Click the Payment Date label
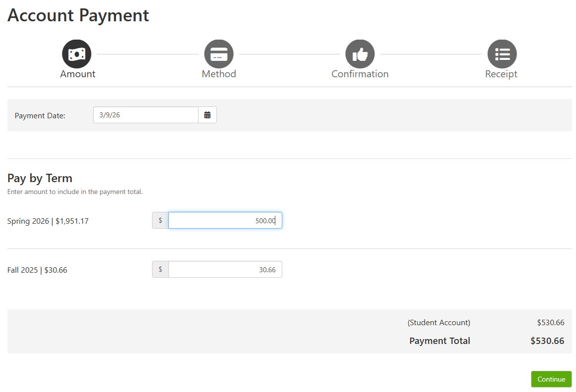Viewport: 576px width, 392px height. click(40, 116)
